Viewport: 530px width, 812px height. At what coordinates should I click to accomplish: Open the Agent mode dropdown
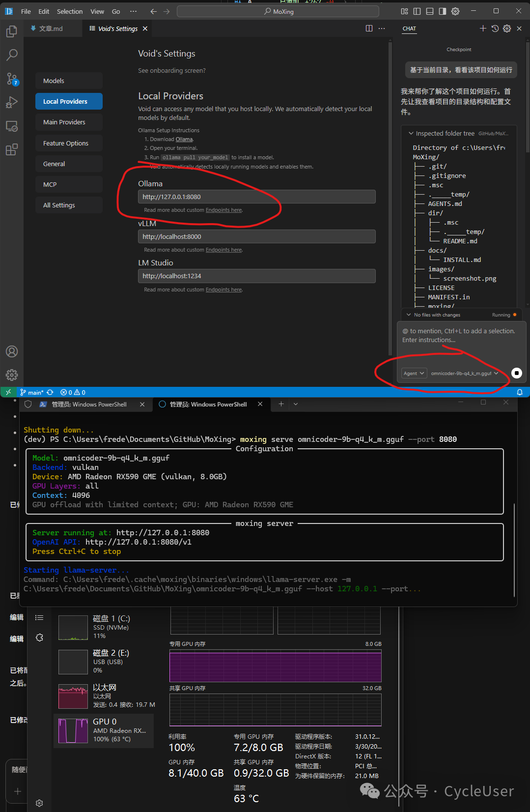coord(414,373)
